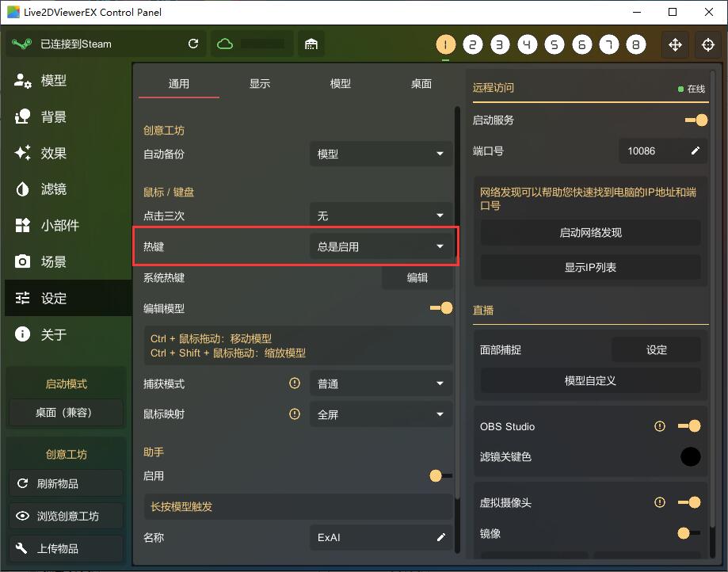Open the 鼠标映射 dropdown showing 全屏
728x572 pixels.
(381, 414)
